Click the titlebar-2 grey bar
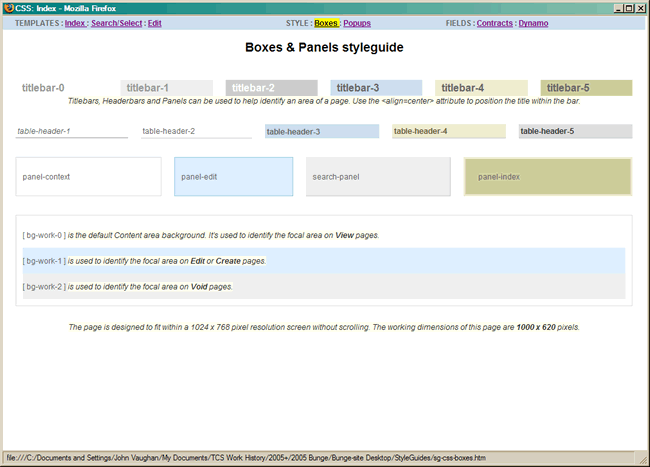Viewport: 650px width, 467px height. tap(272, 88)
